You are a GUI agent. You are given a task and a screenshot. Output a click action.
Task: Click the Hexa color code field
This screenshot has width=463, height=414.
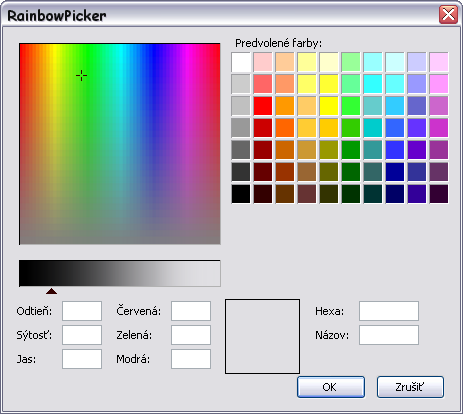(x=389, y=311)
